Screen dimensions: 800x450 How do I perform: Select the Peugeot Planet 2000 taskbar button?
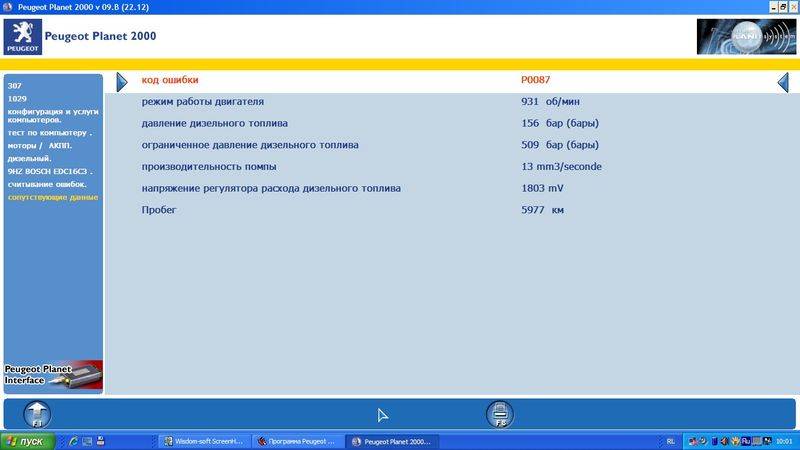(391, 441)
